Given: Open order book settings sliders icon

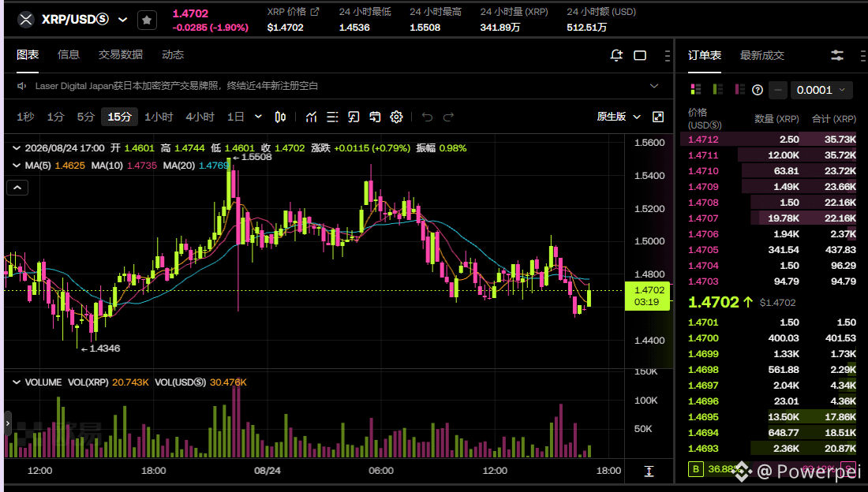Looking at the screenshot, I should point(837,55).
